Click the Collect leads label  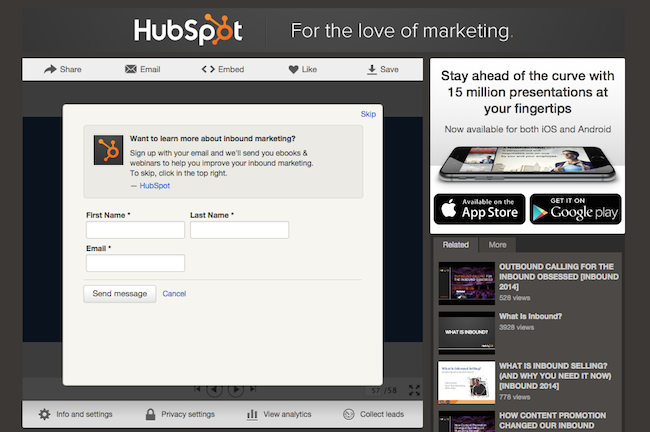point(382,414)
